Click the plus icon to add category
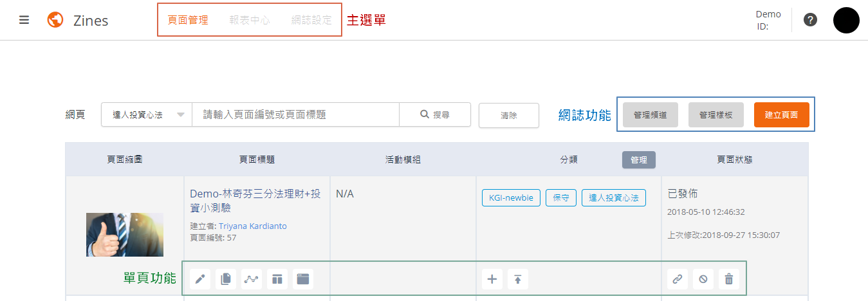 [x=492, y=279]
